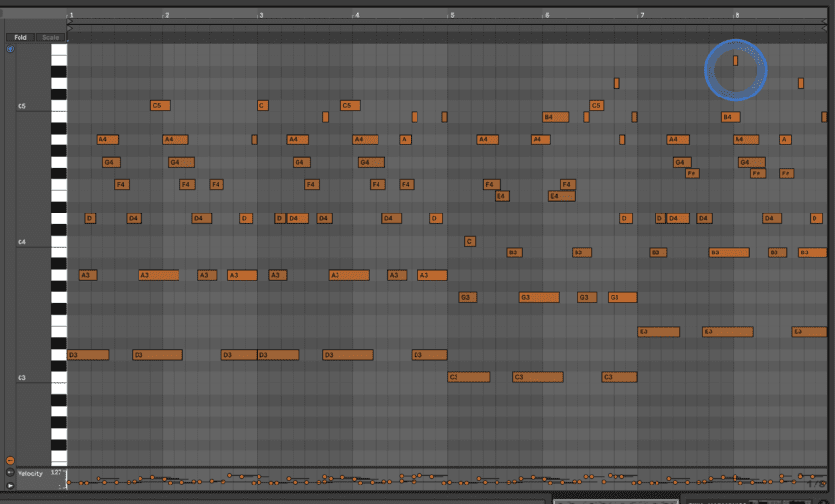835x504 pixels.
Task: Click the 127 velocity scale value
Action: 56,472
